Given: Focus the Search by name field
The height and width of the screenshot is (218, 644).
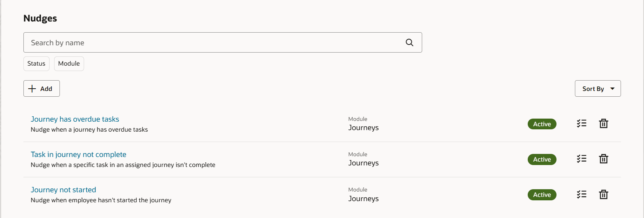Looking at the screenshot, I should [x=211, y=43].
